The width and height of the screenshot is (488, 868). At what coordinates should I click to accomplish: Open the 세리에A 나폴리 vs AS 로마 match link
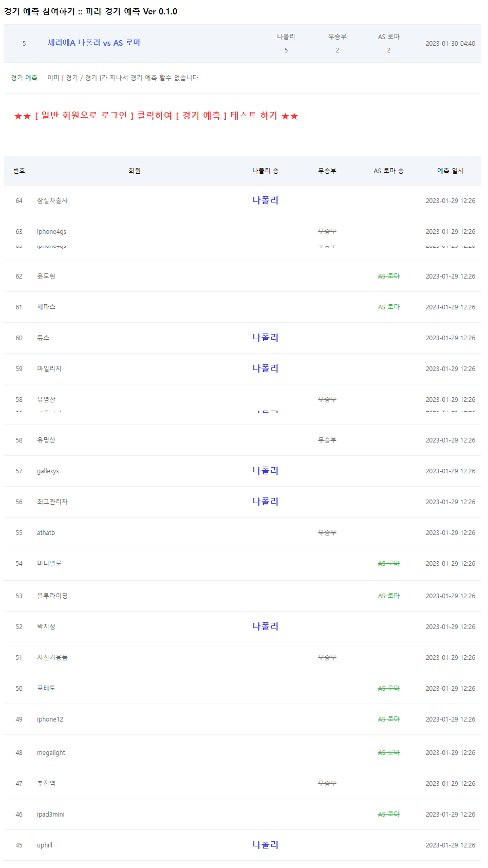coord(94,43)
